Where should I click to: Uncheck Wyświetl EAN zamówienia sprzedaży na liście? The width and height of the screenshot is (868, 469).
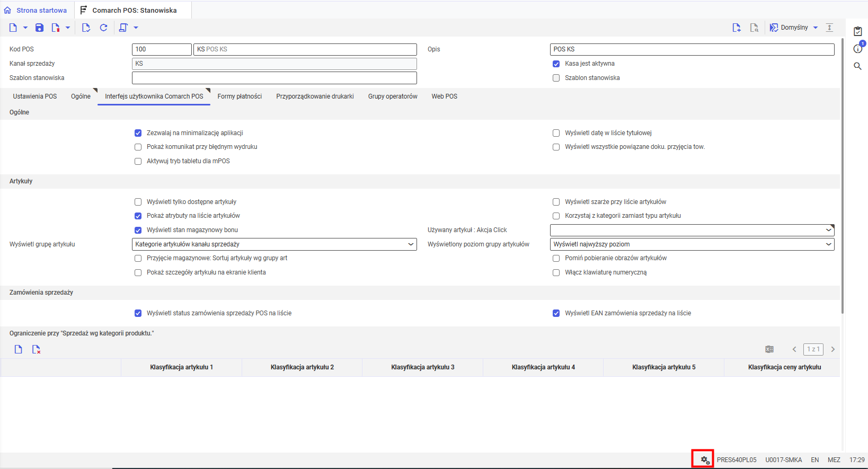click(556, 313)
